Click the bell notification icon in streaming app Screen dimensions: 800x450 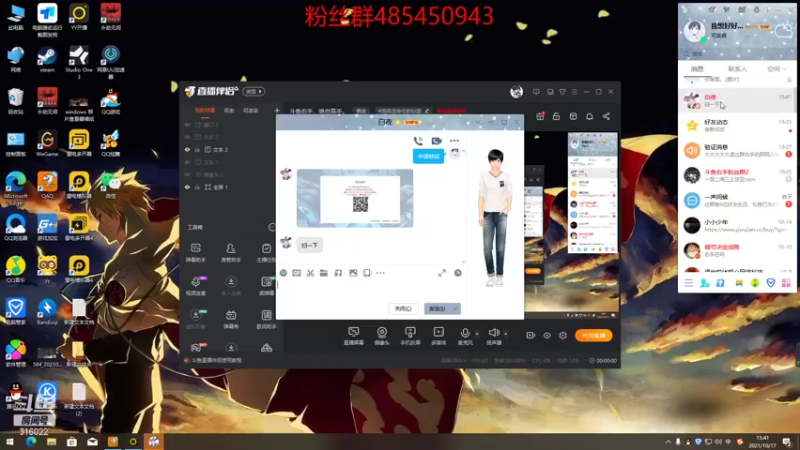pos(589,116)
